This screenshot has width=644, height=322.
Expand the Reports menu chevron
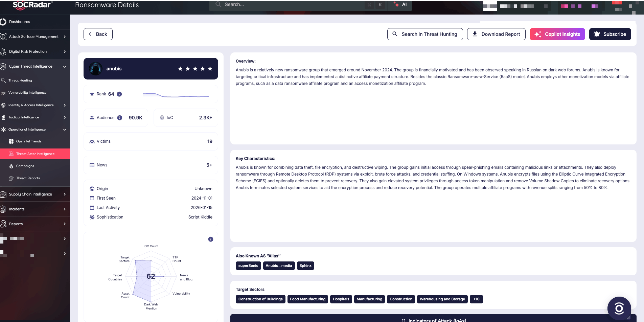pos(65,224)
